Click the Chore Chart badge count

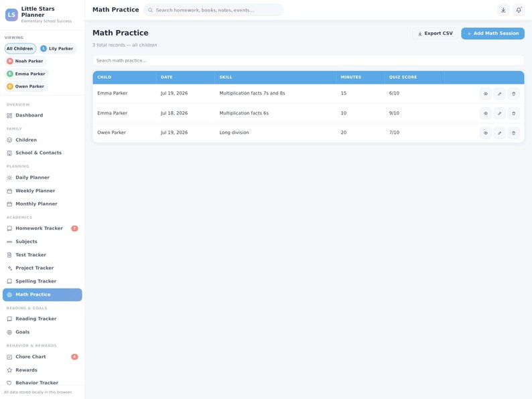coord(74,357)
